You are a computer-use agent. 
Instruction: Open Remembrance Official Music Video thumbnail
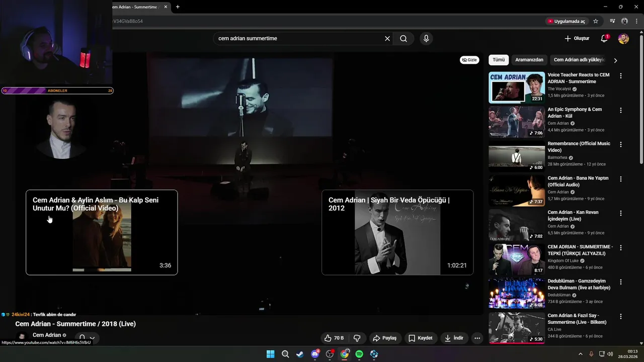pos(517,156)
